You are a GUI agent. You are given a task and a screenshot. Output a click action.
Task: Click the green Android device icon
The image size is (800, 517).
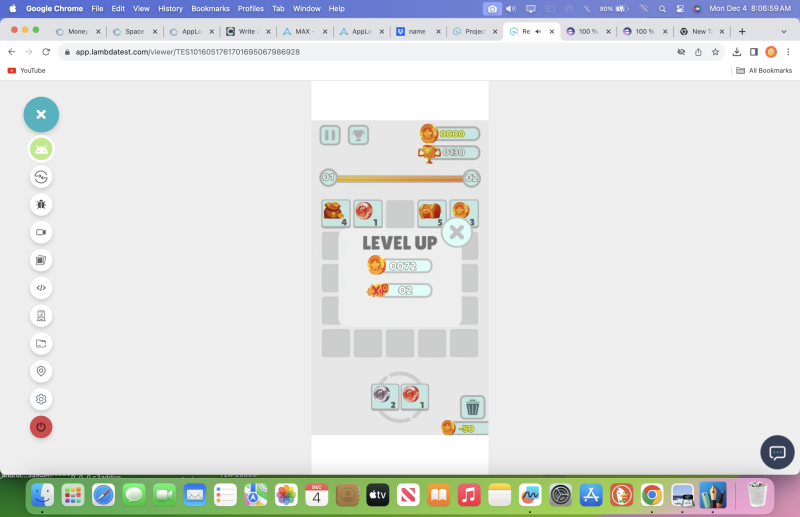(41, 149)
